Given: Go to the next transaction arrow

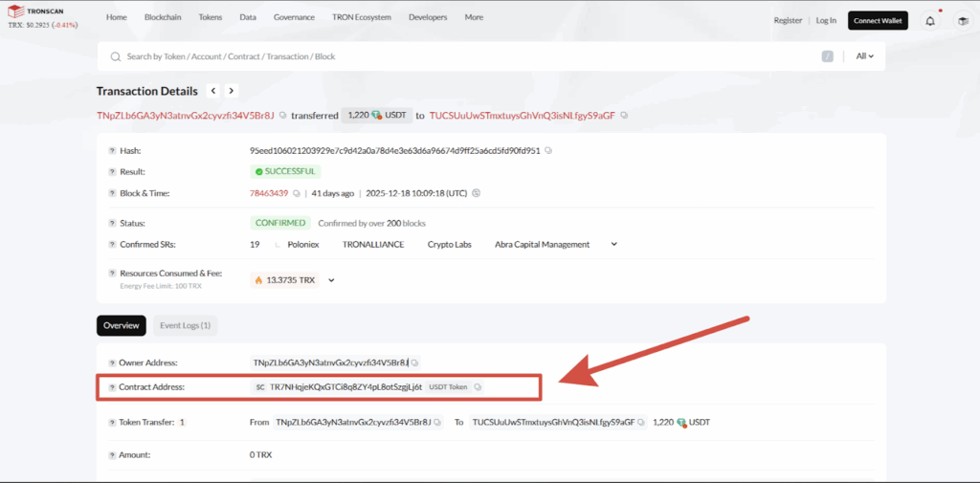Looking at the screenshot, I should pos(231,91).
